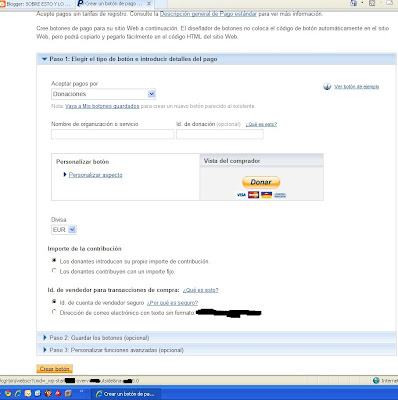
Task: Click the Crear botón button
Action: pos(54,369)
